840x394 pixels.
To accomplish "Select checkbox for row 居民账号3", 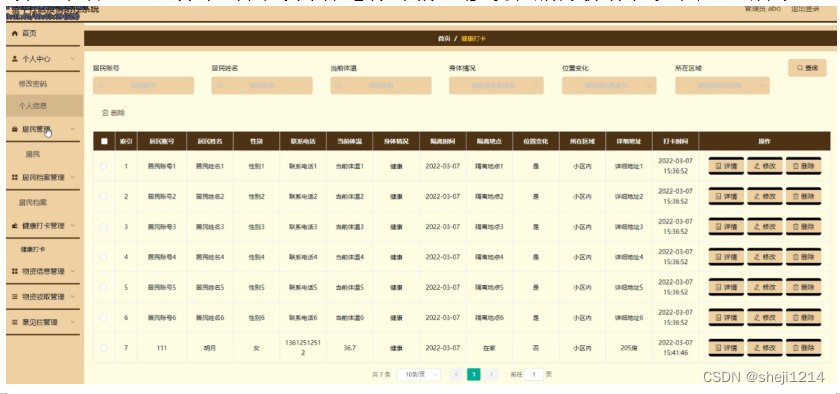I will [103, 227].
